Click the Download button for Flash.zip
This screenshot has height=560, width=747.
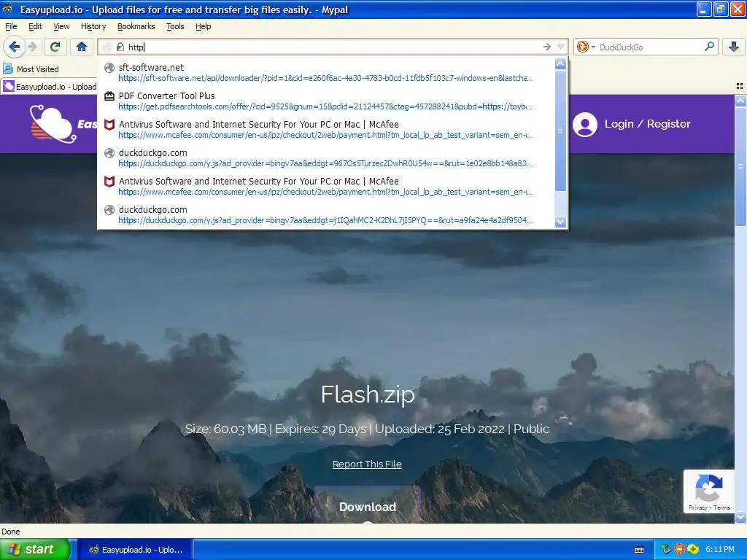click(368, 507)
